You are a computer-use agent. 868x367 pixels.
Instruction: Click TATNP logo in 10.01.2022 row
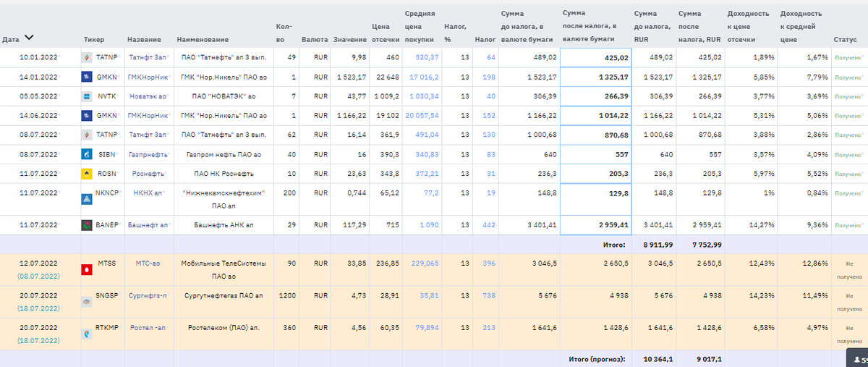(86, 57)
